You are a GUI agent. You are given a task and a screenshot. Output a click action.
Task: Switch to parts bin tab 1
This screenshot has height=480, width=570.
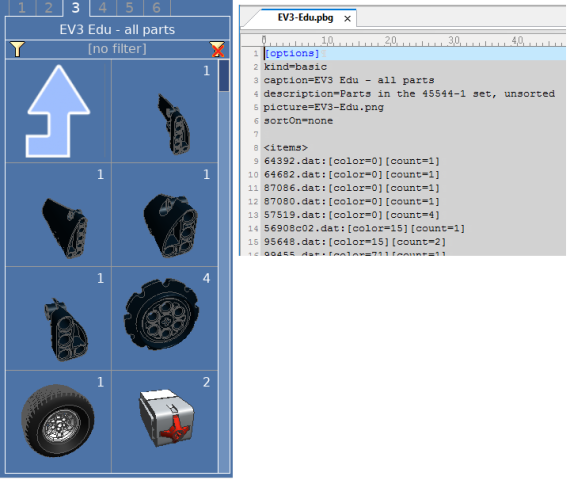click(x=22, y=8)
